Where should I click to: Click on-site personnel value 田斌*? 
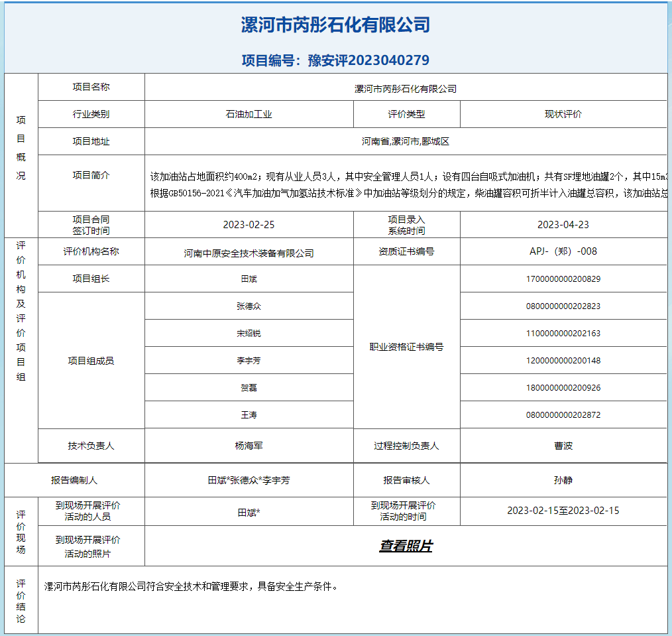point(249,513)
